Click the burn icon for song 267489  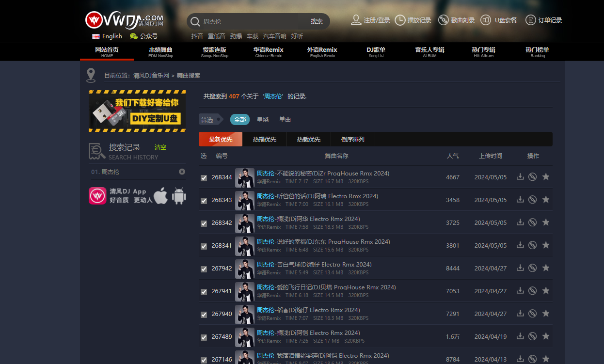532,336
